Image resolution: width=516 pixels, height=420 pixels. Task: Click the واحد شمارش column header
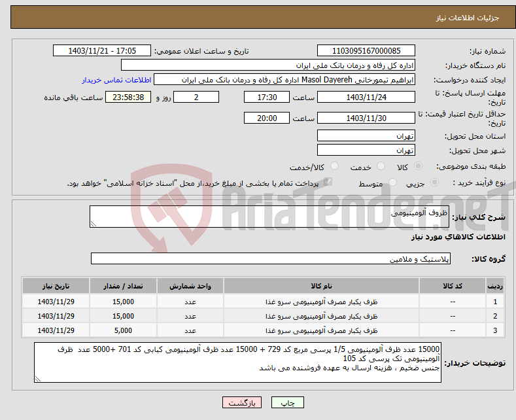point(190,286)
